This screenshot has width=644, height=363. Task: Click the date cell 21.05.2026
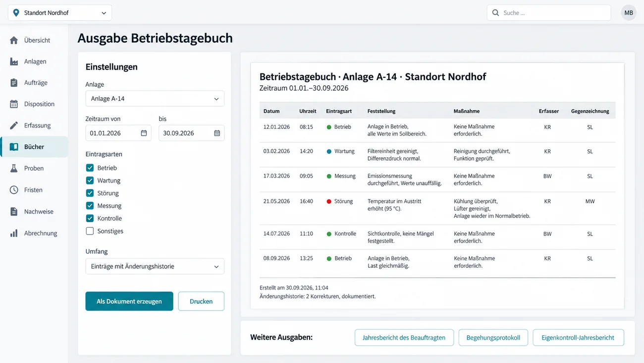point(276,201)
